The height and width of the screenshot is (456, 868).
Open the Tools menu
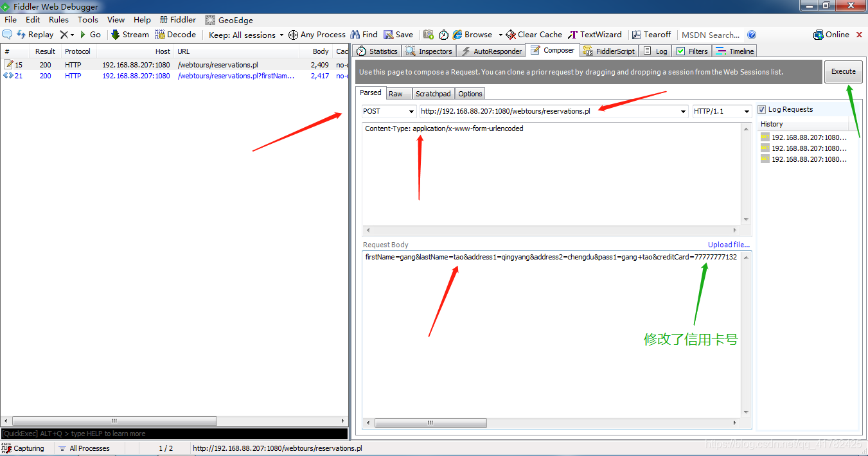point(88,20)
